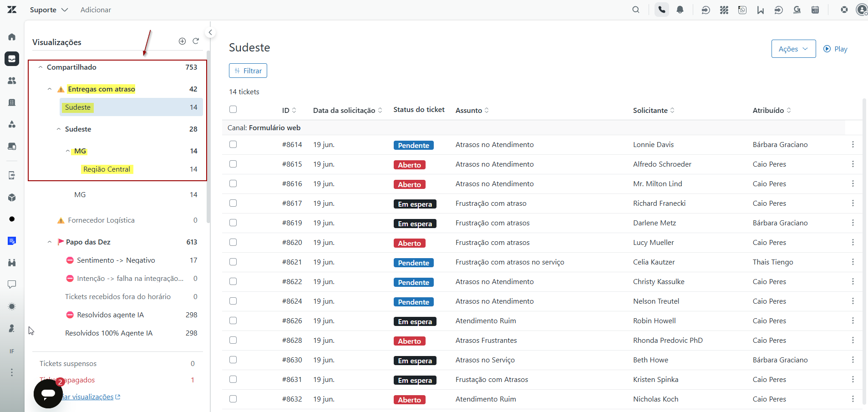868x412 pixels.
Task: Select the Tickets recebidos fora do horário view
Action: tap(117, 296)
